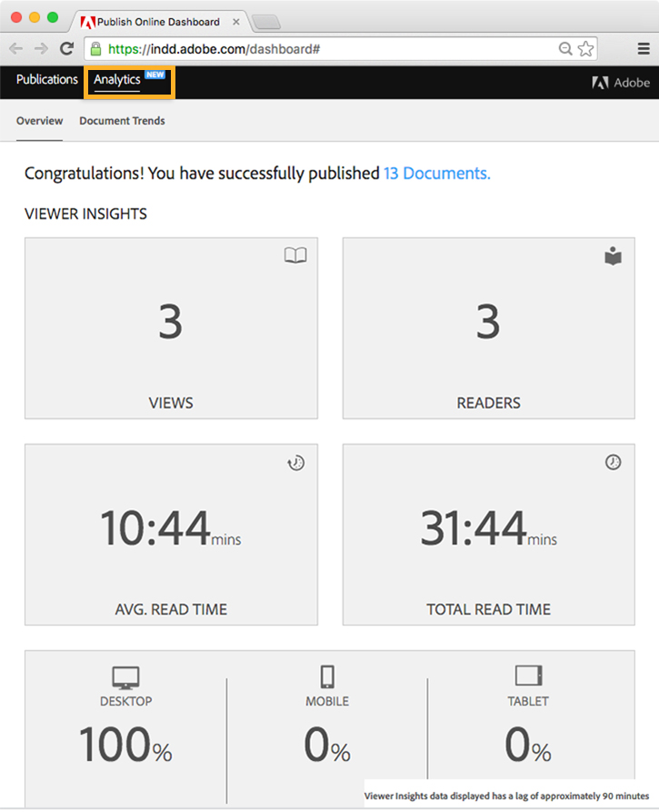Click the reader icon on Readers card

(614, 256)
